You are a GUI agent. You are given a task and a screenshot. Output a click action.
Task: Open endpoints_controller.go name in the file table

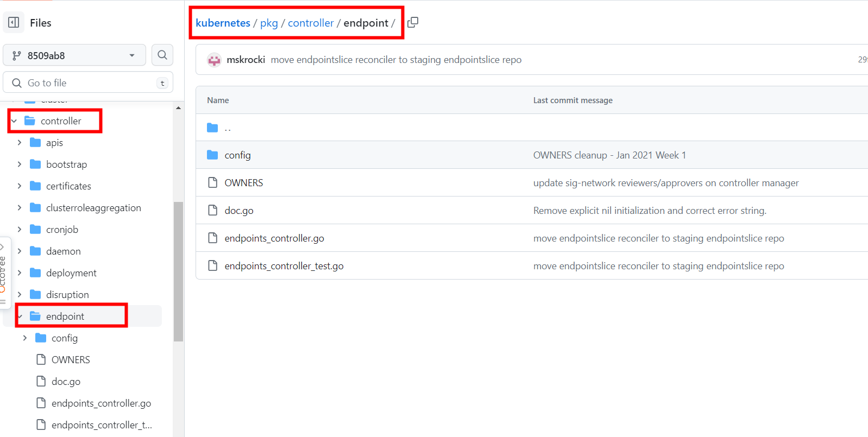[274, 238]
